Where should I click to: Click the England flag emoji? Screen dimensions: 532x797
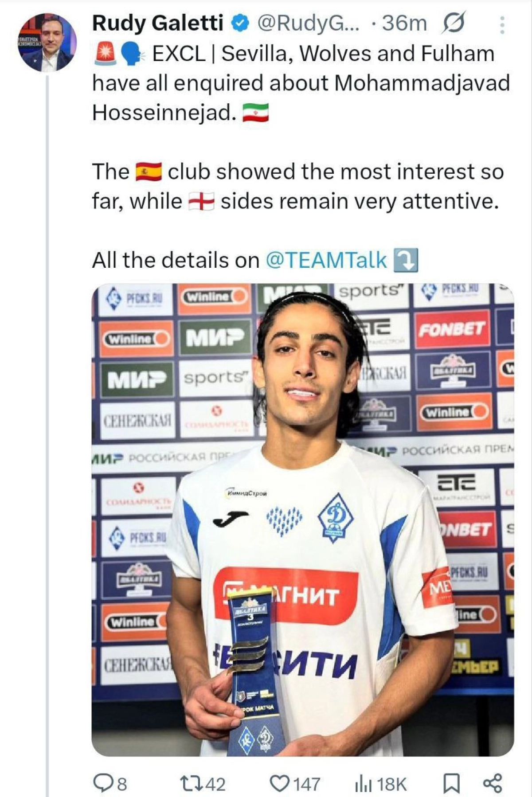(x=201, y=201)
